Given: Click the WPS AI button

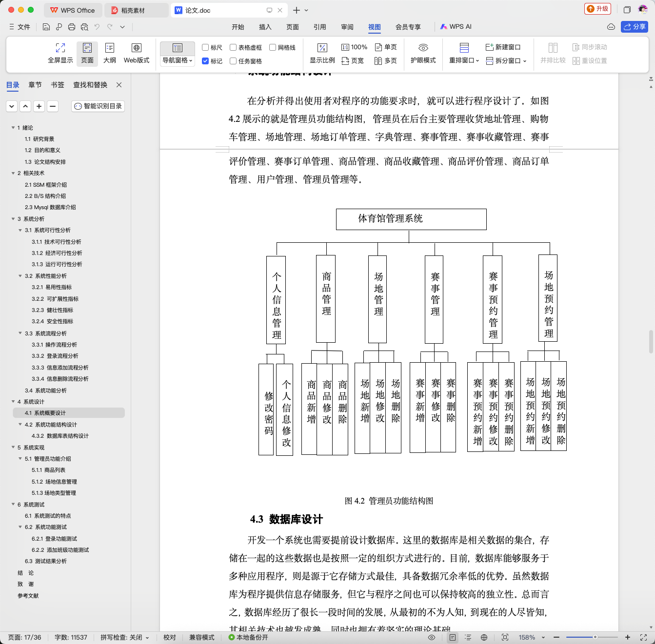Looking at the screenshot, I should pyautogui.click(x=456, y=27).
